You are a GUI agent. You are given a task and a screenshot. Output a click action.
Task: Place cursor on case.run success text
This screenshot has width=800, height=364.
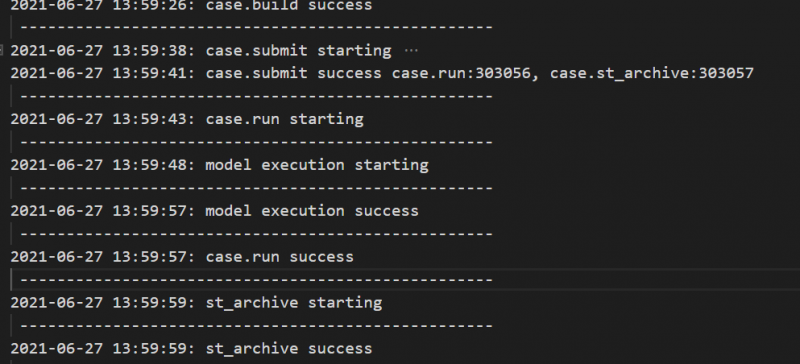tap(280, 257)
